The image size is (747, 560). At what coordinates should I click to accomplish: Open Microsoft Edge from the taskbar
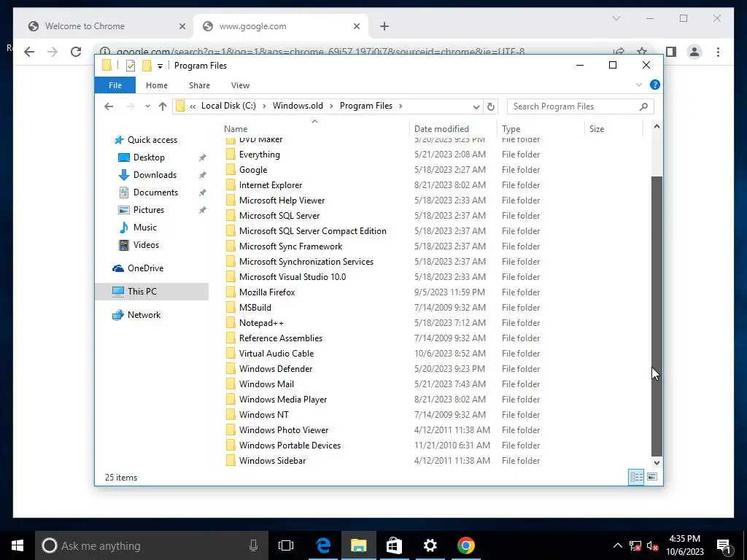pyautogui.click(x=323, y=545)
